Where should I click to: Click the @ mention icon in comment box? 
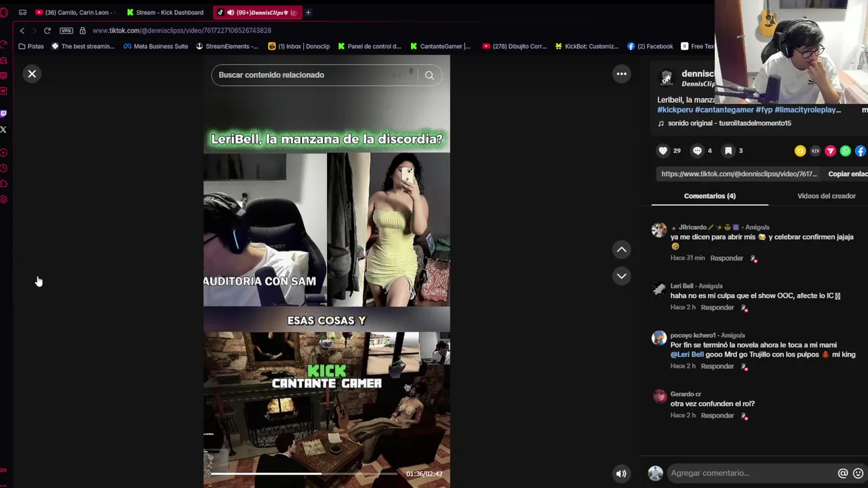[x=843, y=473]
